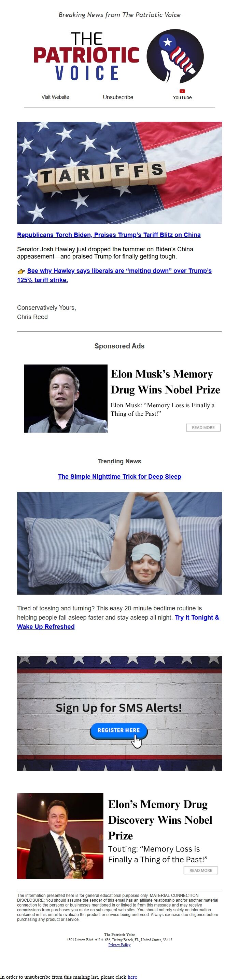Click the REGISTER HERE button
The image size is (239, 980).
(118, 730)
